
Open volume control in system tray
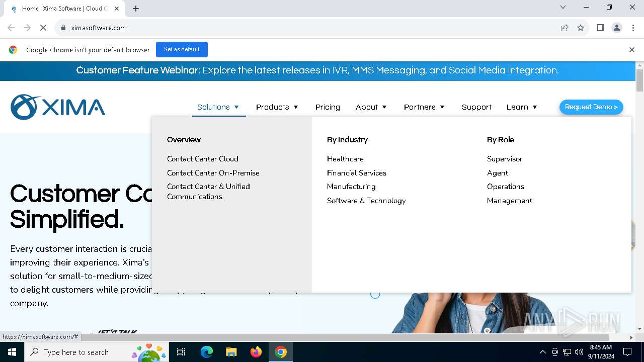[x=579, y=352]
